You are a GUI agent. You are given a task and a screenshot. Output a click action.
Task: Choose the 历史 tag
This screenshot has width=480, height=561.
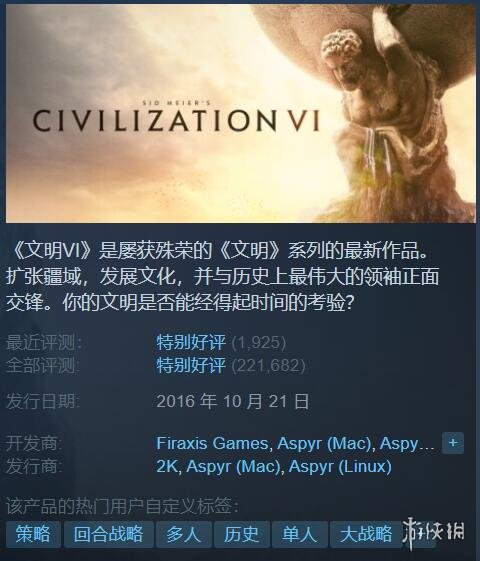[x=241, y=534]
